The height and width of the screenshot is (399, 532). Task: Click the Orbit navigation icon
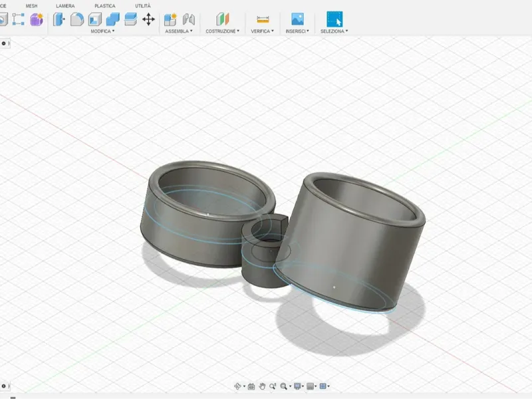237,386
